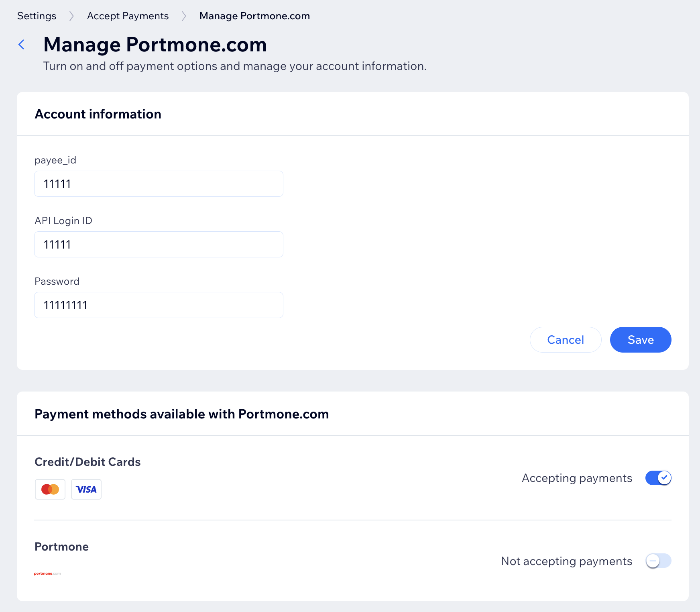Image resolution: width=700 pixels, height=612 pixels.
Task: Click the breadcrumb chevron after Accept Payments
Action: 184,16
